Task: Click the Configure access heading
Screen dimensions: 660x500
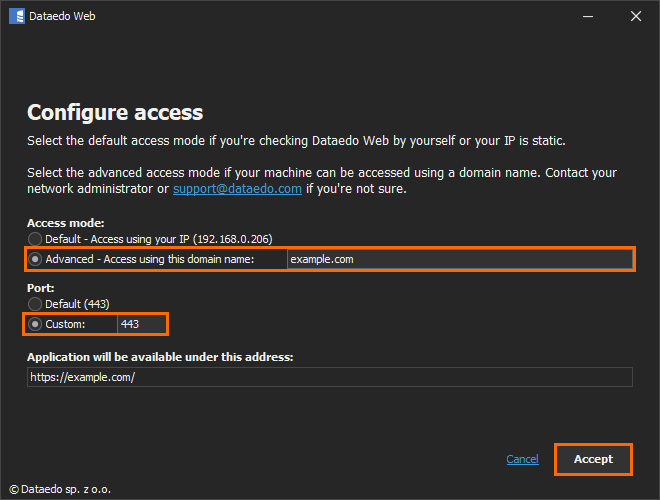Action: [x=115, y=112]
